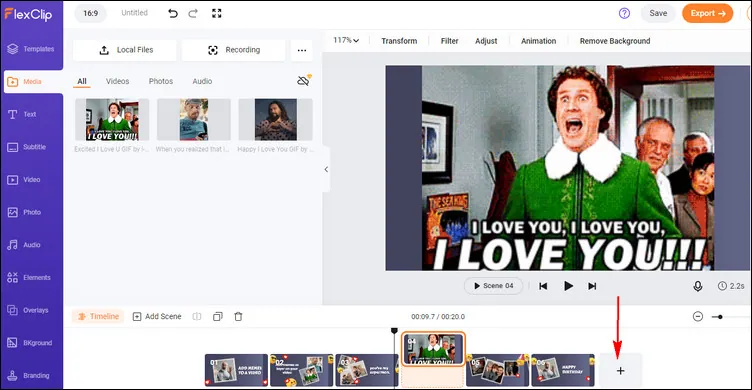Undo the last action

[173, 13]
